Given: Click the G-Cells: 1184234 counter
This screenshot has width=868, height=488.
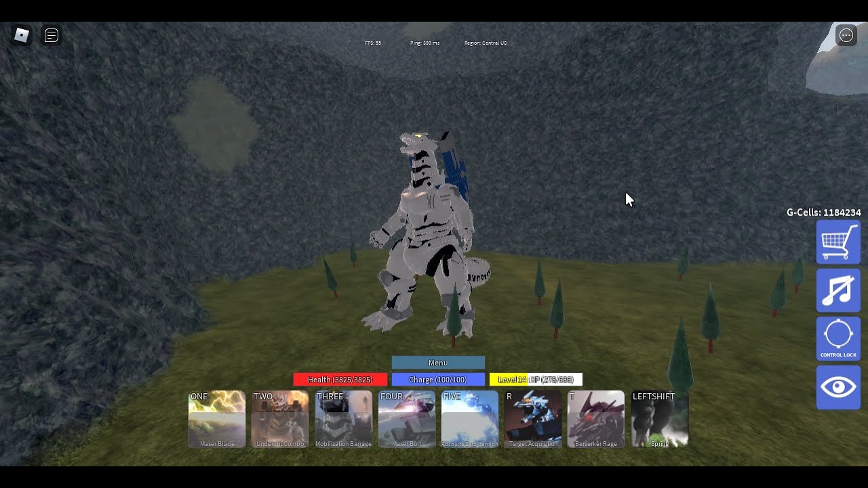Looking at the screenshot, I should click(823, 212).
